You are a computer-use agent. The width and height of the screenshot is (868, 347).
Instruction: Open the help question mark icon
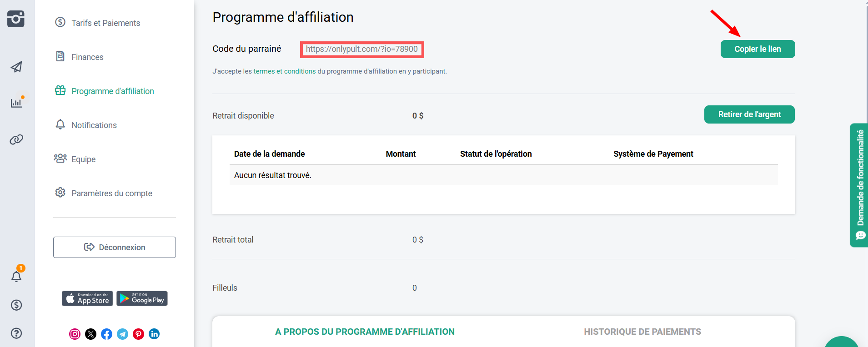click(x=16, y=333)
